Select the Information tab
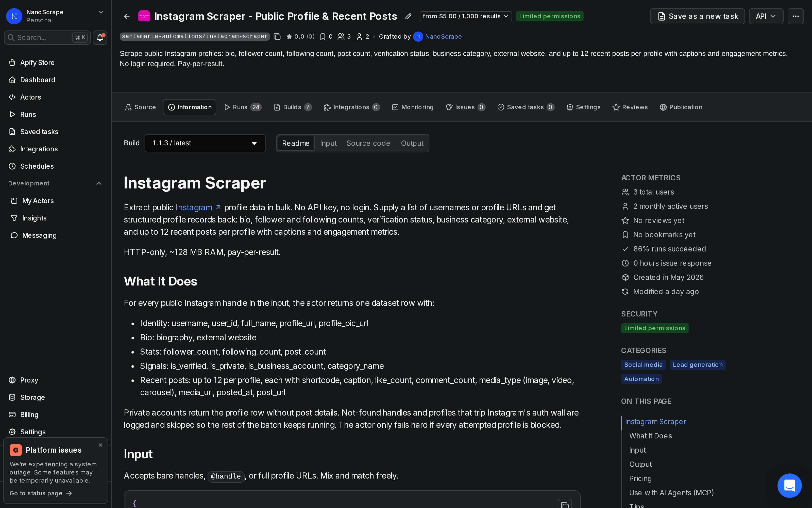 (190, 107)
